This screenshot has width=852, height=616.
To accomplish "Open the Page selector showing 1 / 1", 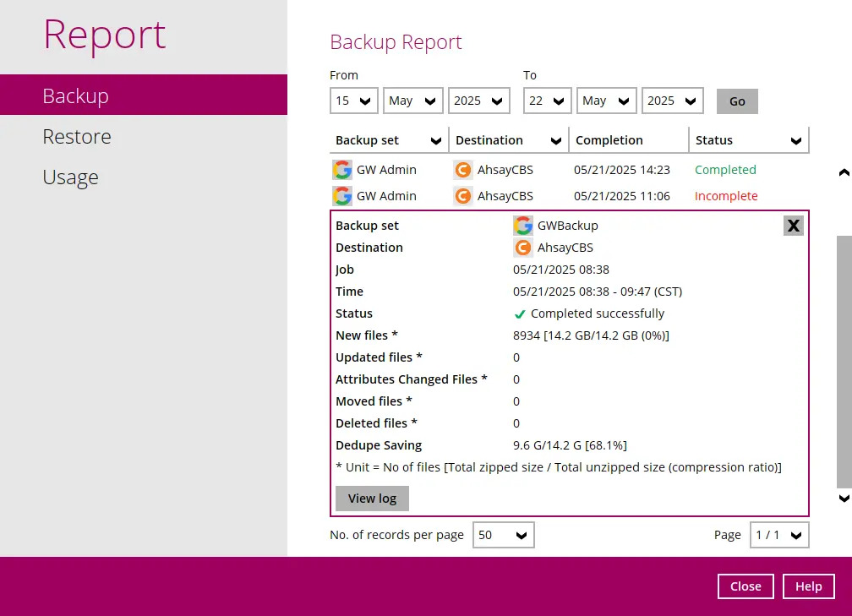I will point(778,535).
